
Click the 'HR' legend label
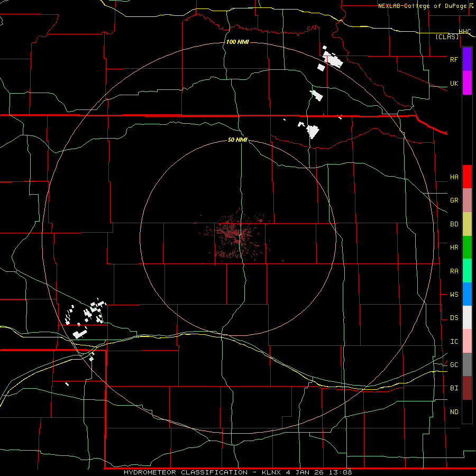[454, 248]
